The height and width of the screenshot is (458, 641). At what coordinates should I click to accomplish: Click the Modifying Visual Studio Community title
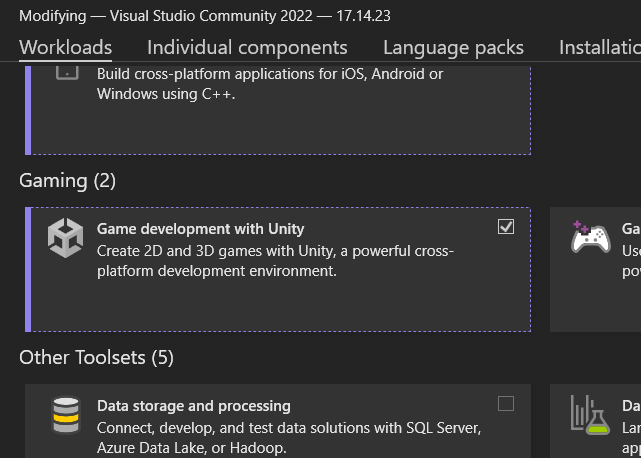205,16
